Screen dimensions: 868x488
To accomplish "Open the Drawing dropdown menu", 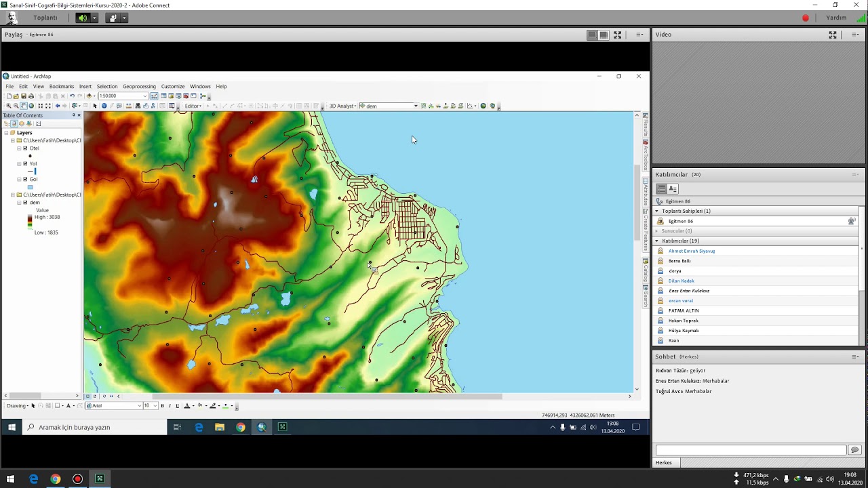I will 18,405.
